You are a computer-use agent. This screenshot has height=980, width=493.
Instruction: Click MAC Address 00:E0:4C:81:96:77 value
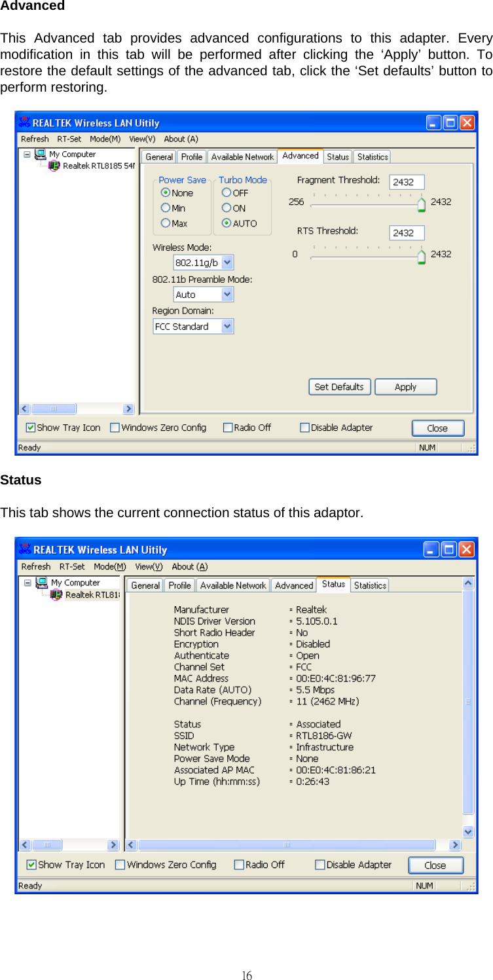[x=336, y=679]
